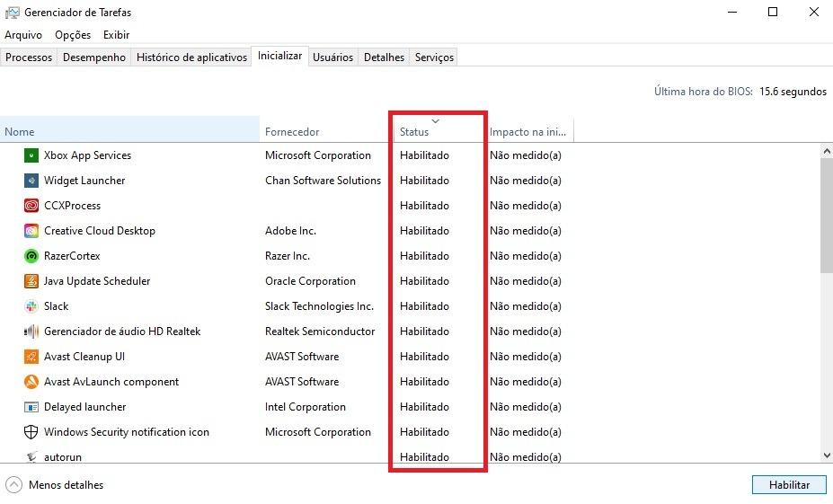Click Slack Technologies Inc. supplier cell
The width and height of the screenshot is (833, 504).
point(319,306)
